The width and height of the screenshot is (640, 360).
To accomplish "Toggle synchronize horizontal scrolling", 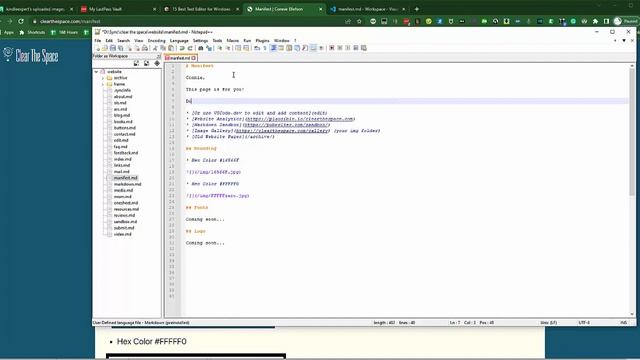I will tap(246, 48).
